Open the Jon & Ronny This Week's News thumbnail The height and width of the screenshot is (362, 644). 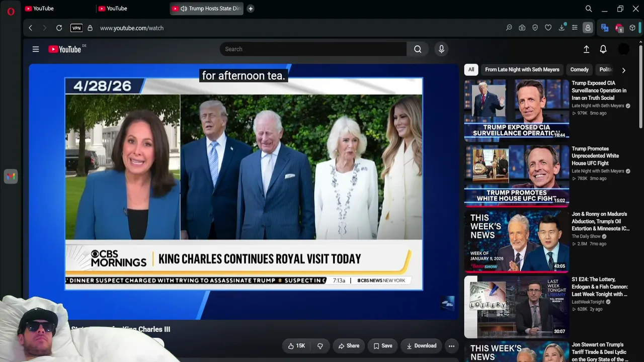(517, 240)
